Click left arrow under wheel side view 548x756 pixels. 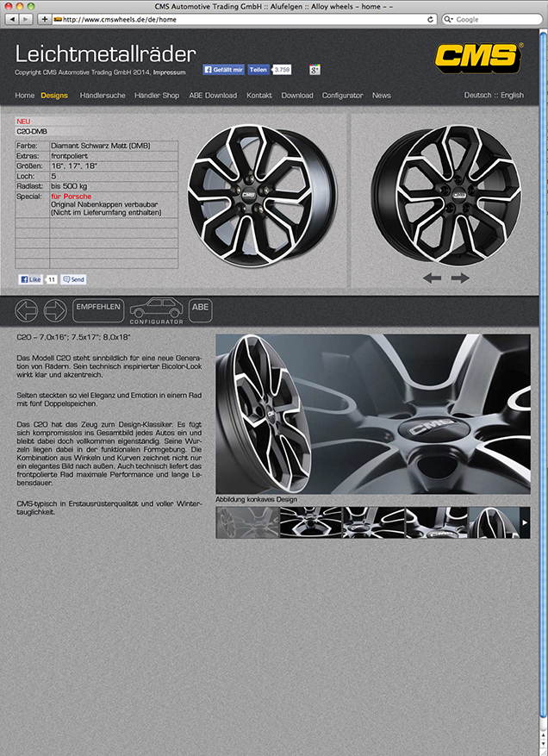click(432, 278)
